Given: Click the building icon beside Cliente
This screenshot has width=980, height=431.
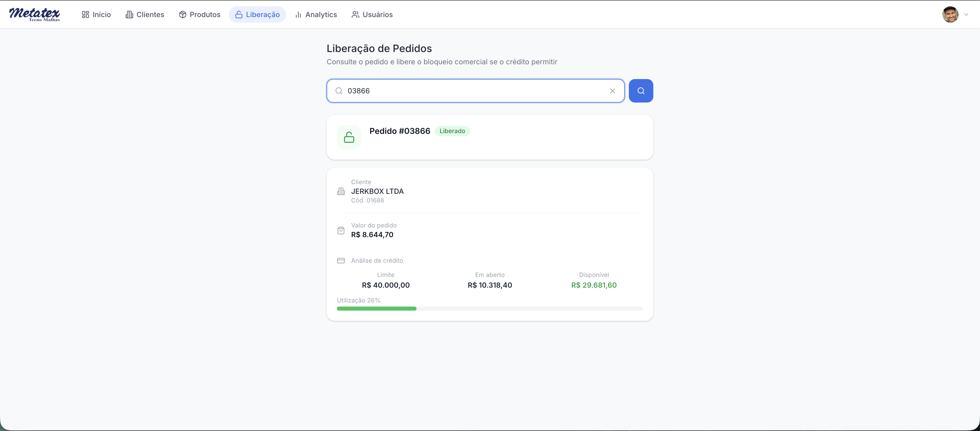Looking at the screenshot, I should (341, 191).
